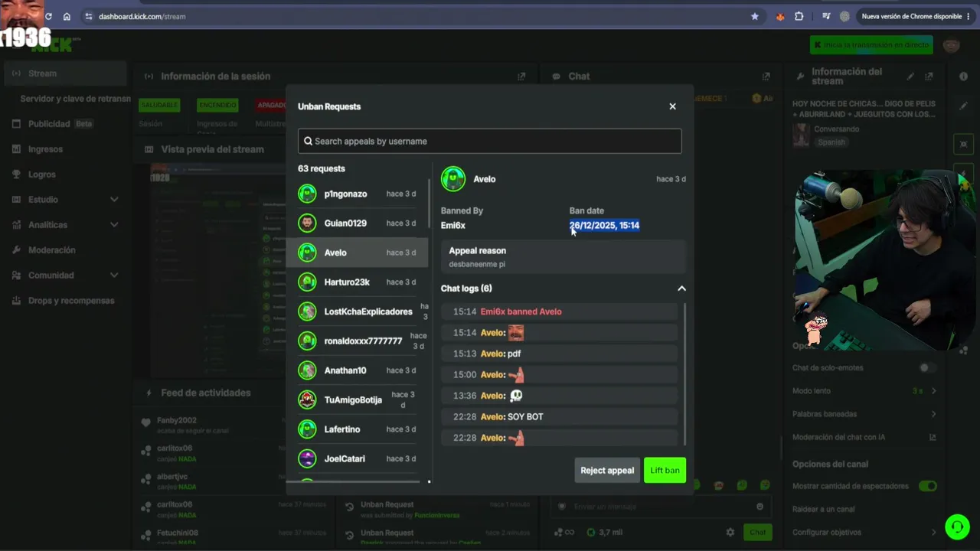Open Modo lento settings chevron
The image size is (980, 551).
coord(933,391)
